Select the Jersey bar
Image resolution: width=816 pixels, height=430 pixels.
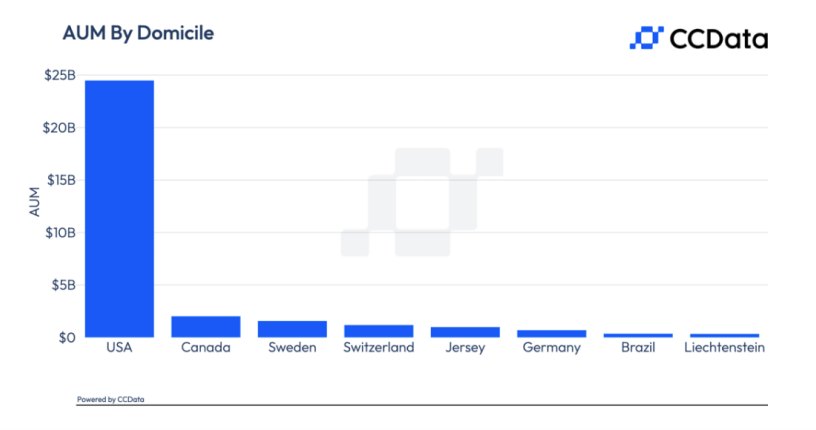(x=465, y=332)
